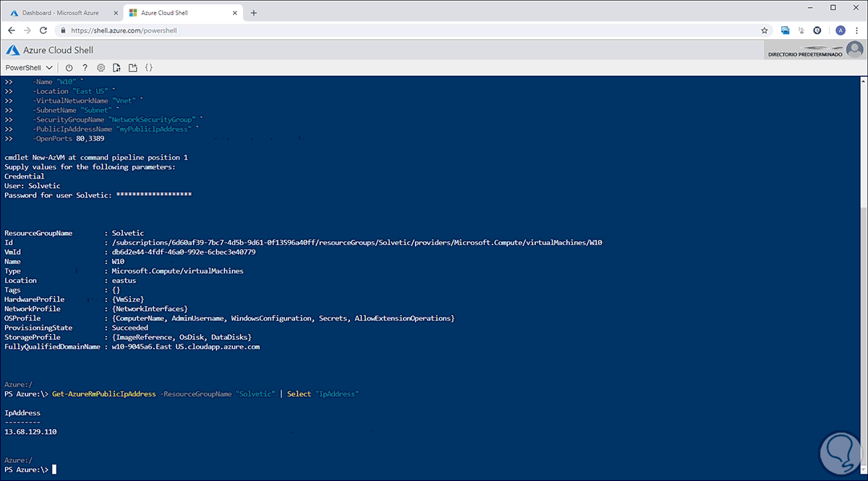
Task: Click the upload/download files icon
Action: click(116, 67)
